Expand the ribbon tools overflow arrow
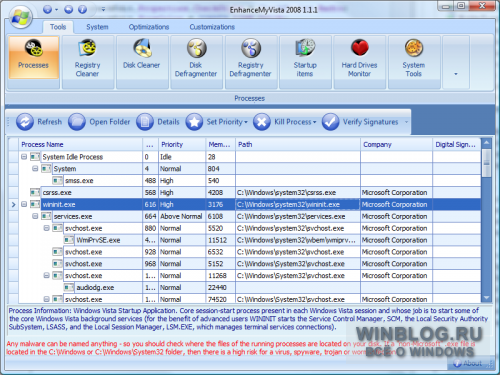Viewport: 500px width, 375px height. tap(456, 74)
